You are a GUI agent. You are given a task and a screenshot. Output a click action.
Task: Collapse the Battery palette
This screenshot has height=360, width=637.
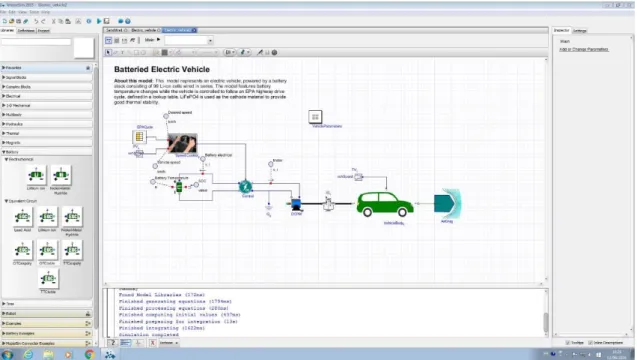click(47, 152)
